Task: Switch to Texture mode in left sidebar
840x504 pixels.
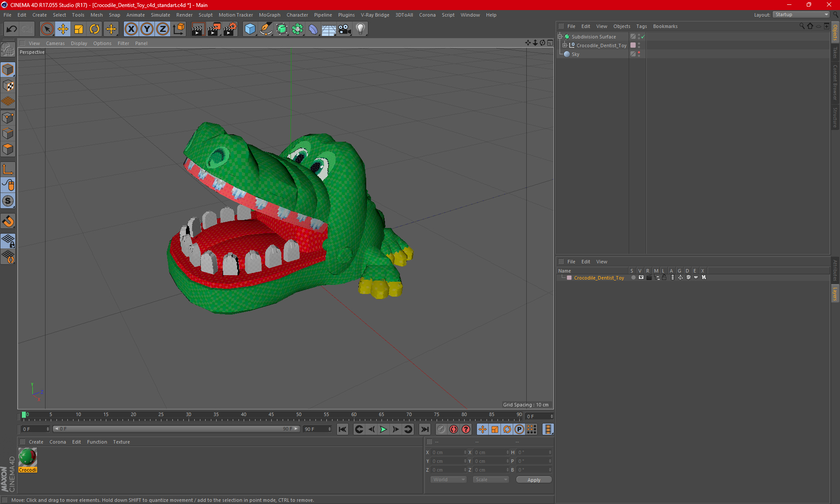Action: [8, 86]
